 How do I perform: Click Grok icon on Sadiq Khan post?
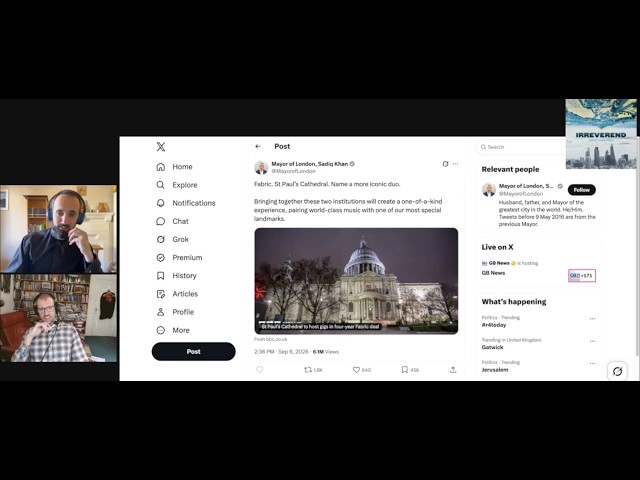[x=445, y=164]
